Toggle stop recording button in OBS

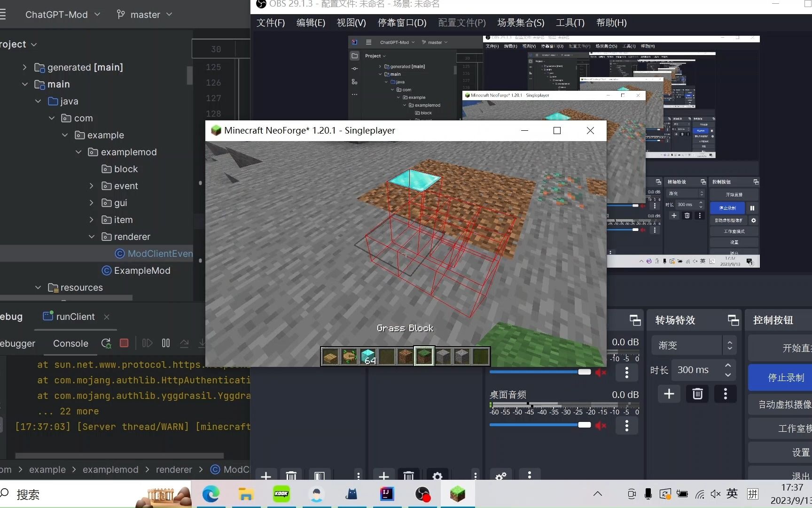point(781,378)
